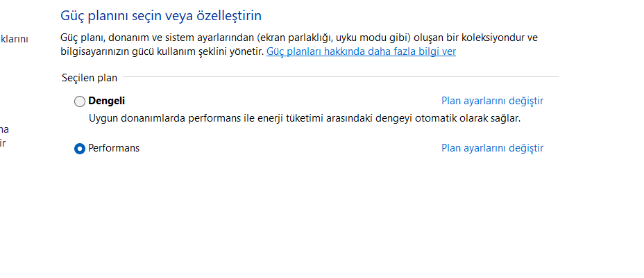Click the Performans plan label text
Image resolution: width=644 pixels, height=278 pixels.
[x=114, y=148]
